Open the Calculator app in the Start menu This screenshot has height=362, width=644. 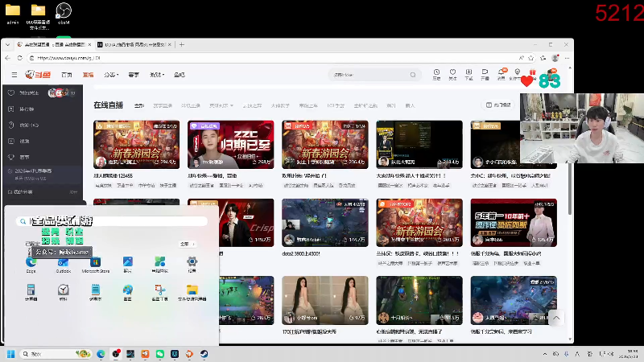click(31, 289)
